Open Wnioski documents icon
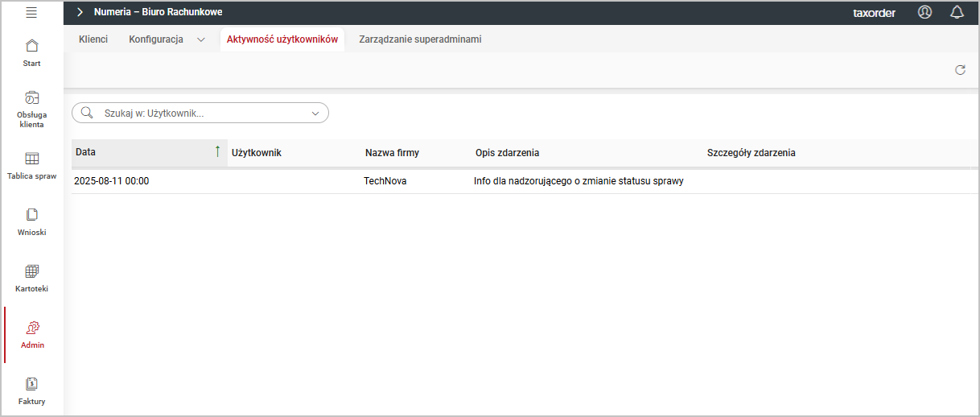This screenshot has height=417, width=980. pos(31,215)
